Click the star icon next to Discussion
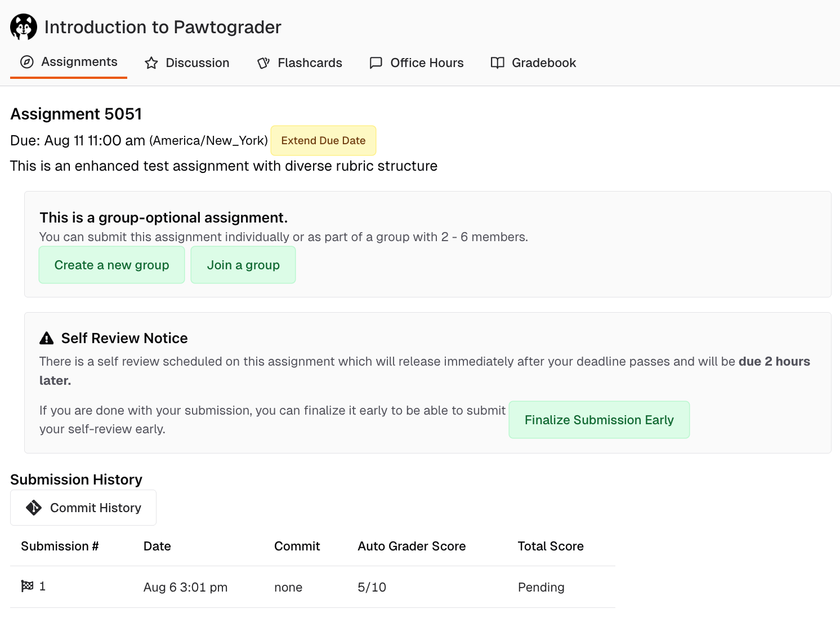 click(x=151, y=63)
